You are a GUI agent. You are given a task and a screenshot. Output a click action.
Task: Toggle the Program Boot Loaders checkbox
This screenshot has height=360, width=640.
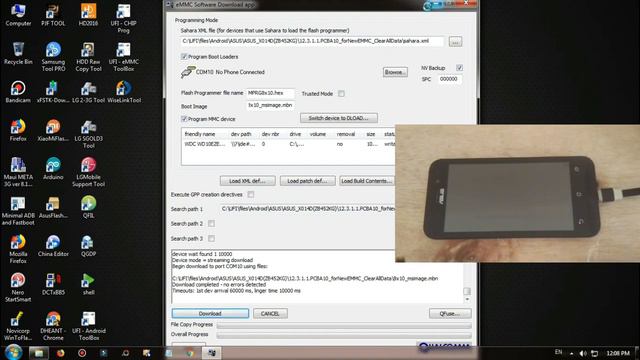[x=184, y=56]
